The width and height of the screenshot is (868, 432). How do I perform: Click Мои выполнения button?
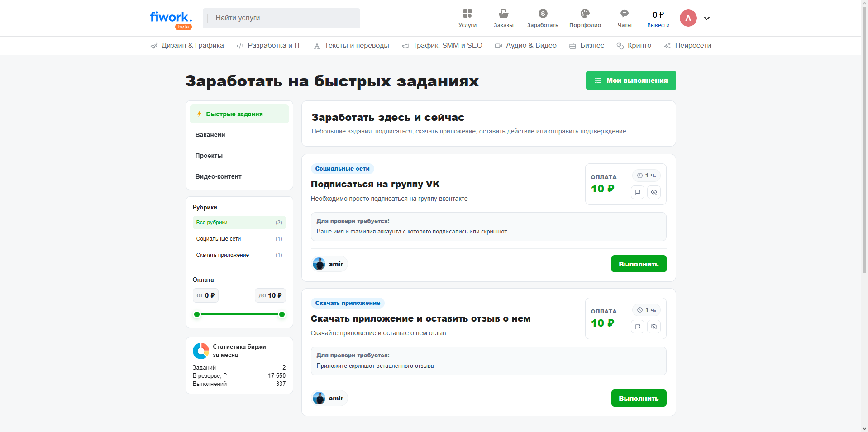[631, 81]
